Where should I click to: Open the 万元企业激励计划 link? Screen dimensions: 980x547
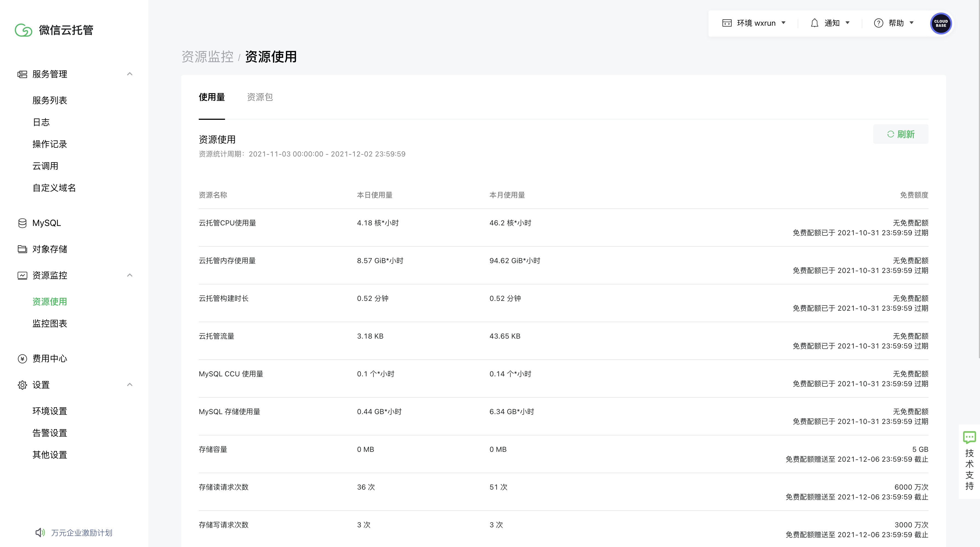(81, 533)
